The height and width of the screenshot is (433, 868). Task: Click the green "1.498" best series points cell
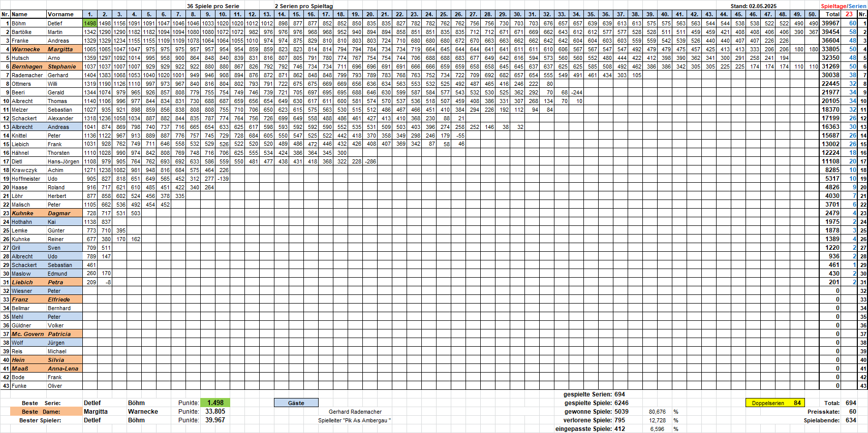[215, 403]
